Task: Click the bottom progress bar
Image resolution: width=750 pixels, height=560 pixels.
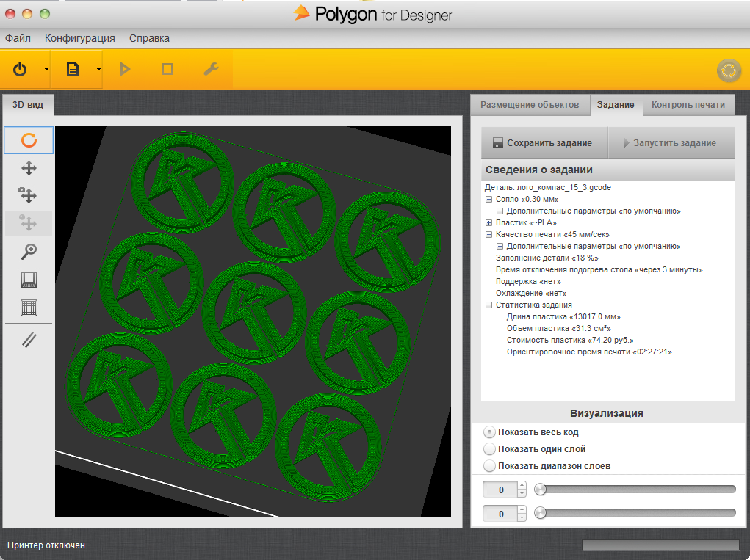Action: pos(660,545)
